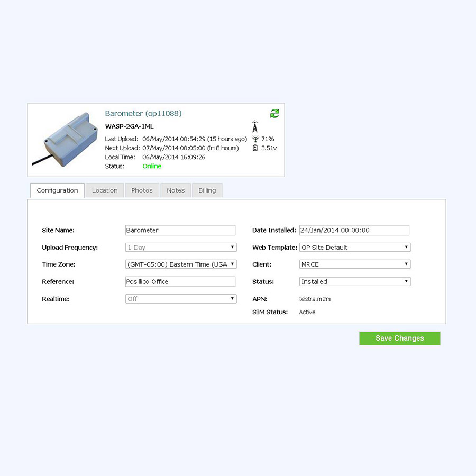Expand the Web Template dropdown
The width and height of the screenshot is (476, 476).
point(355,248)
